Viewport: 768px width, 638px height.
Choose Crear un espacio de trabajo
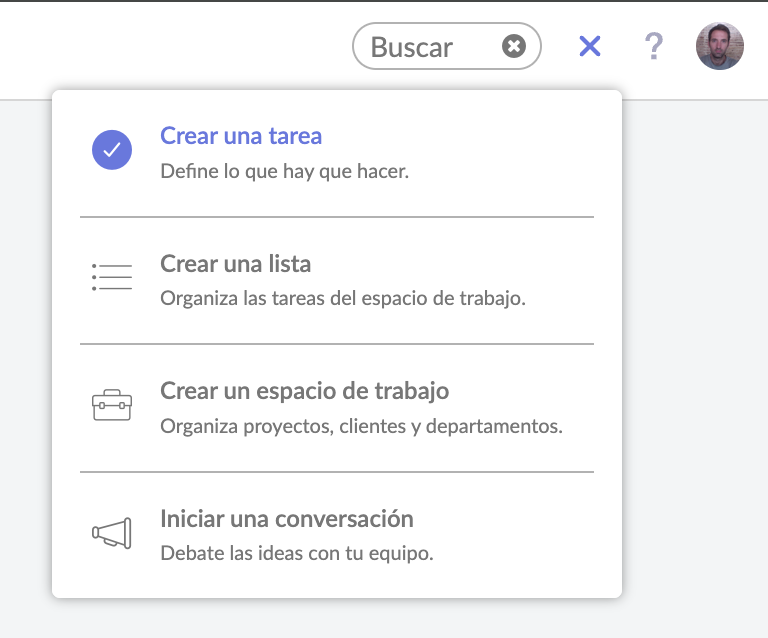click(337, 408)
